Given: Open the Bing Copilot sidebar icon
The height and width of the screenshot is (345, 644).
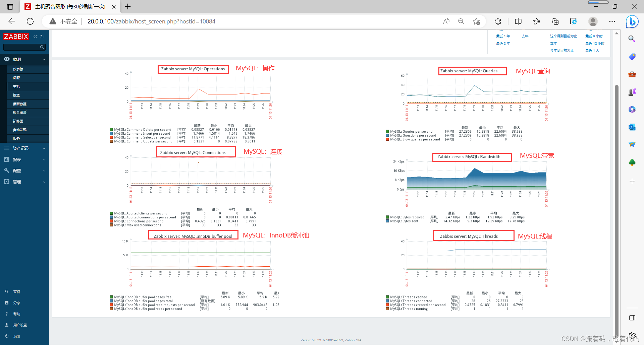Looking at the screenshot, I should (x=632, y=22).
